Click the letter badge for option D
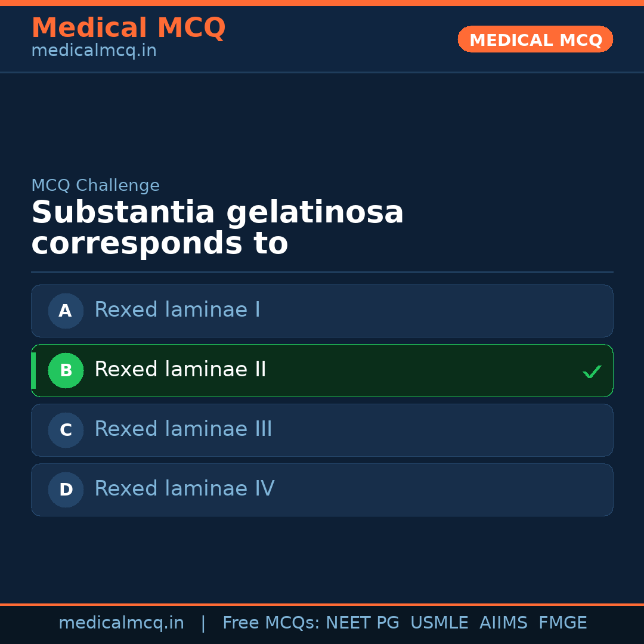 click(66, 490)
